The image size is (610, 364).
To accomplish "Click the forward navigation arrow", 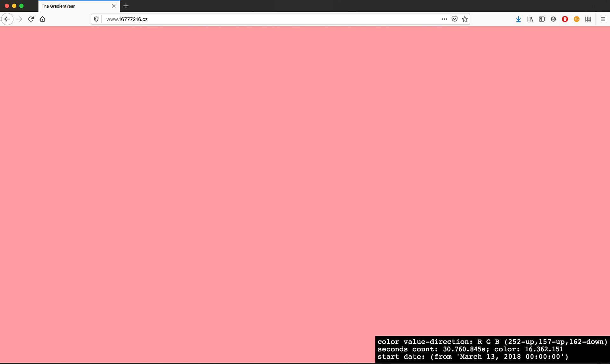I will click(x=19, y=19).
